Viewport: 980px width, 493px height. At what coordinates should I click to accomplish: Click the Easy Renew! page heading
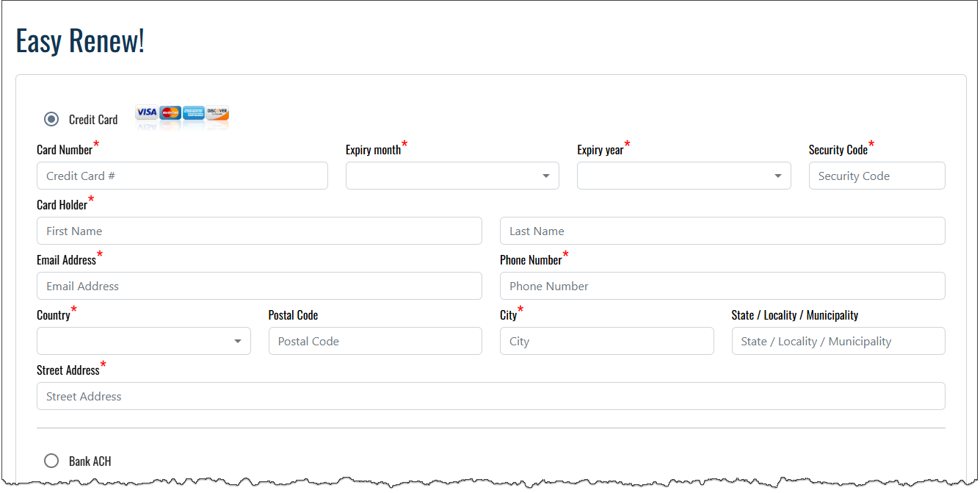(80, 40)
